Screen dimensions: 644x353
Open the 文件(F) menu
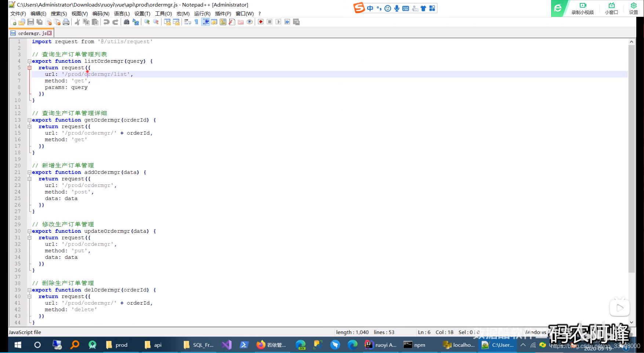(18, 14)
